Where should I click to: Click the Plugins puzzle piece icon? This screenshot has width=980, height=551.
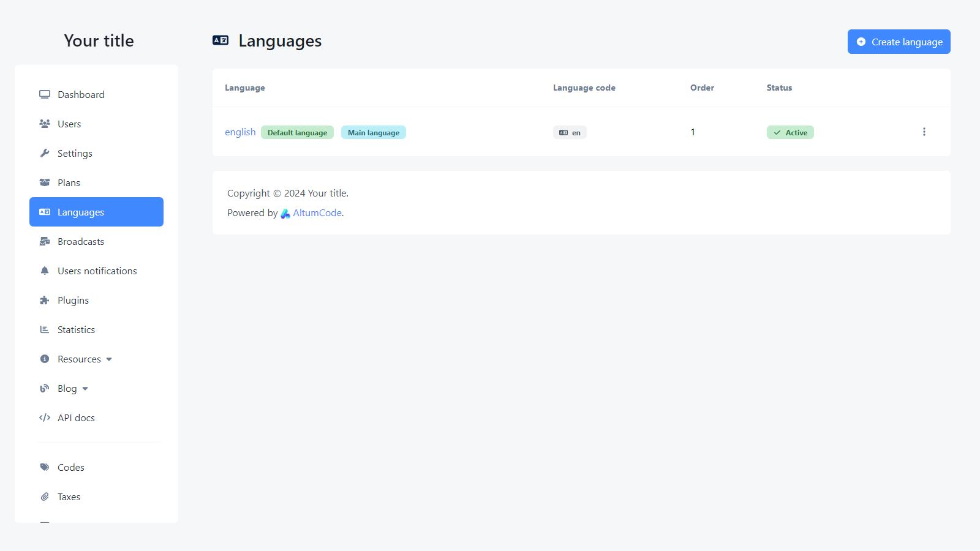(44, 300)
